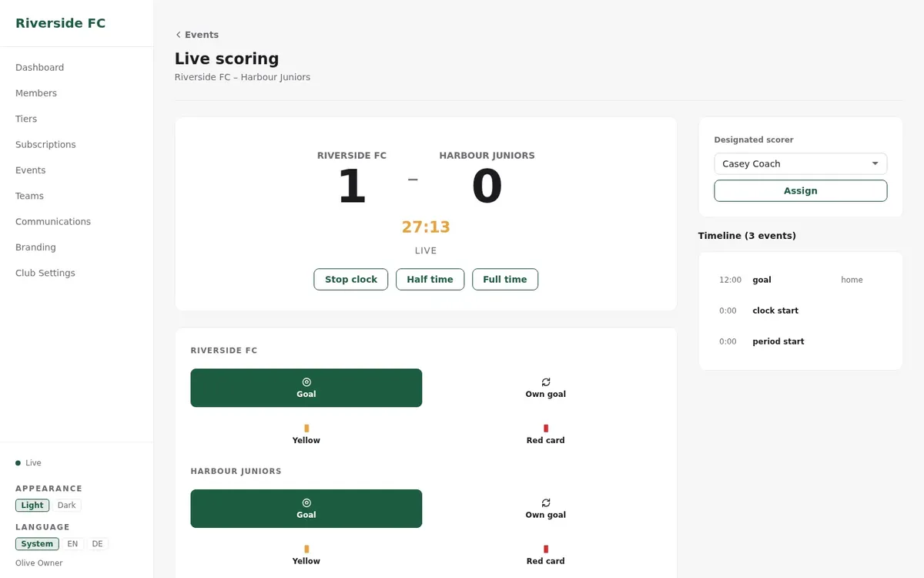
Task: Set language to System
Action: coord(37,544)
